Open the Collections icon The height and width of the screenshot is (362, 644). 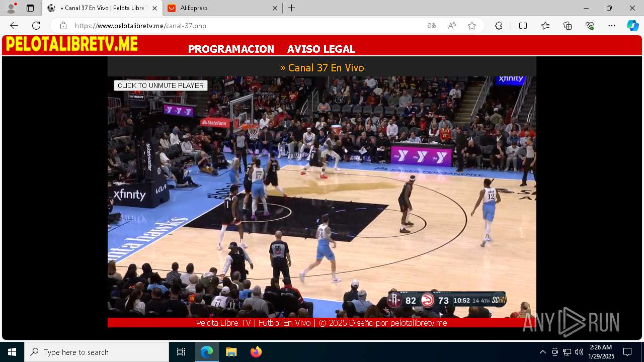pos(568,26)
